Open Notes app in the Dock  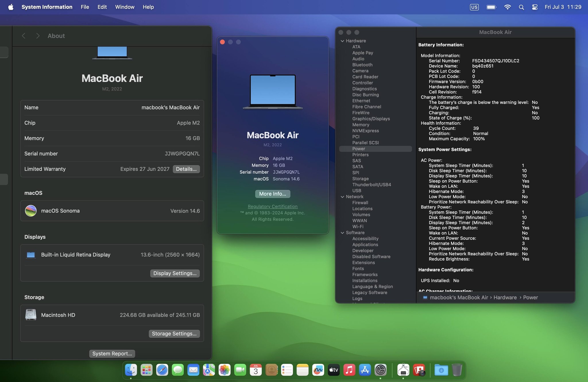303,370
